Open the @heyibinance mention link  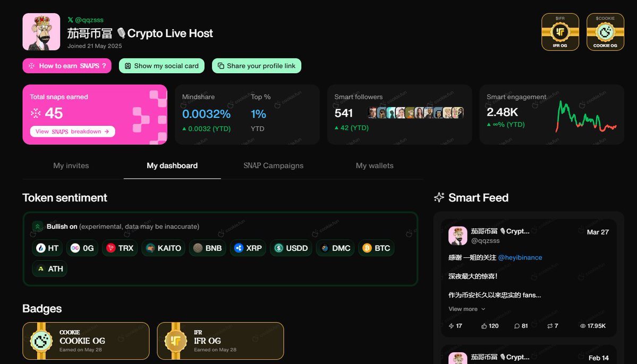pos(520,257)
